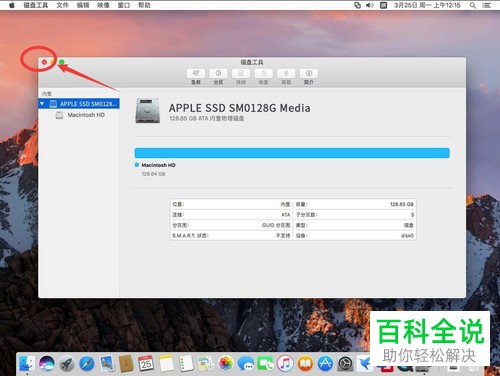
Task: Open Finder from the Dock
Action: click(27, 363)
